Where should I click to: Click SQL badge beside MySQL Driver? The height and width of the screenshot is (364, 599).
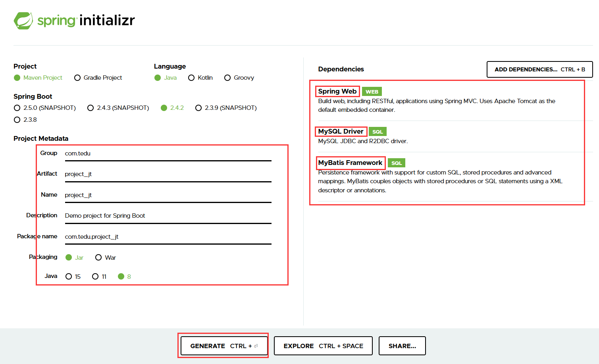pos(378,132)
